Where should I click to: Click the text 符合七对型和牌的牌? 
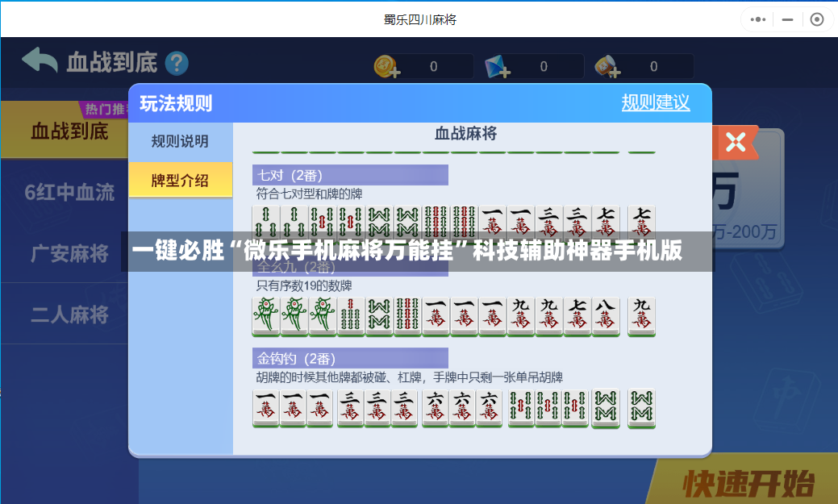pos(309,194)
